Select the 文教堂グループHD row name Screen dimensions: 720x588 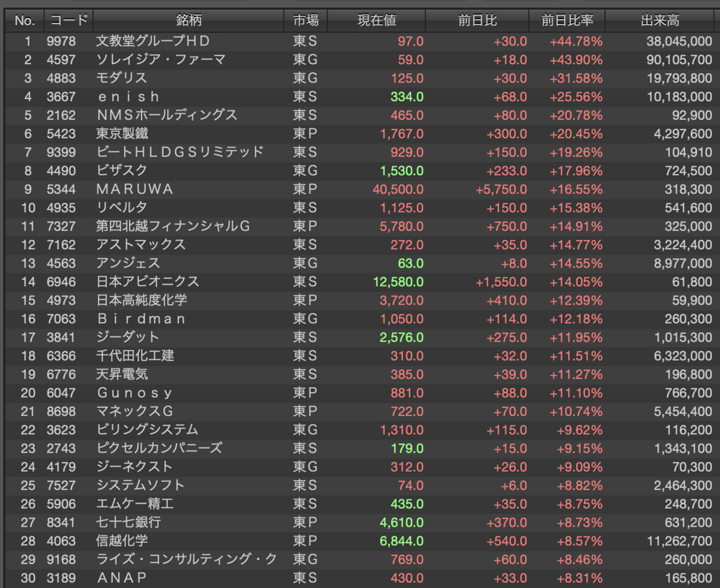pos(152,41)
